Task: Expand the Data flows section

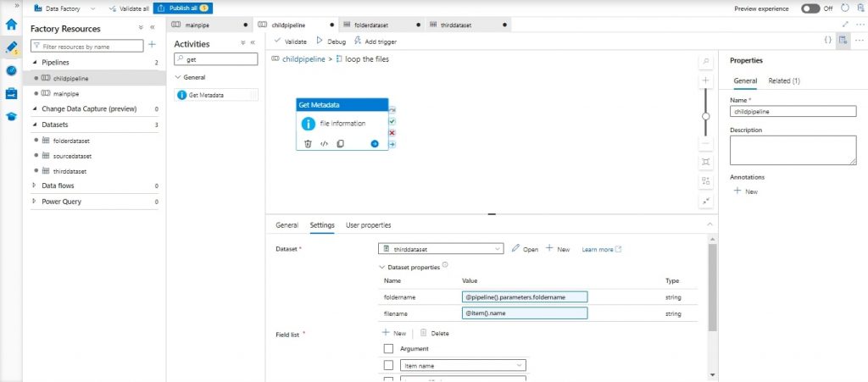Action: (x=35, y=185)
